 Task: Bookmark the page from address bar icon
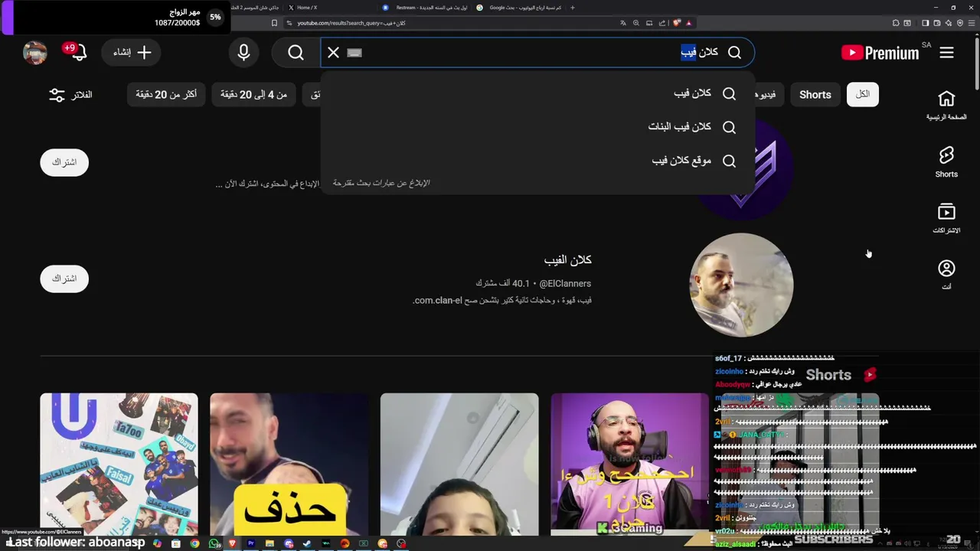coord(274,23)
